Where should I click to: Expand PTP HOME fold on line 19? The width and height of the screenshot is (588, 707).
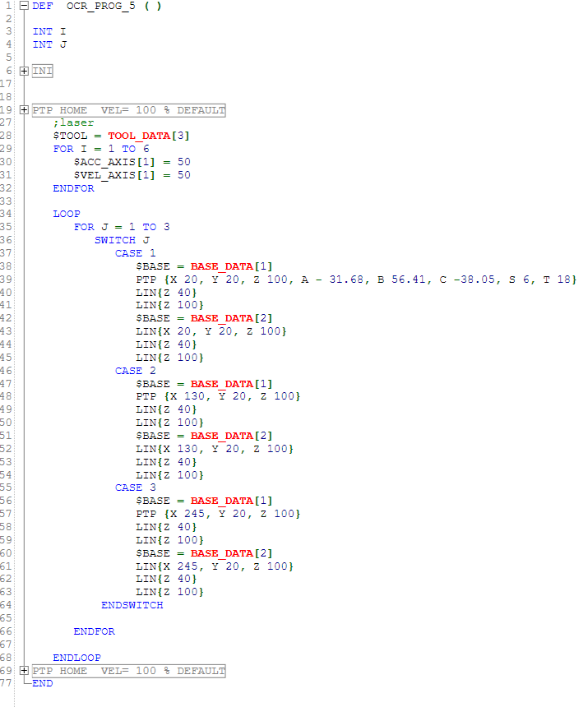coord(25,110)
